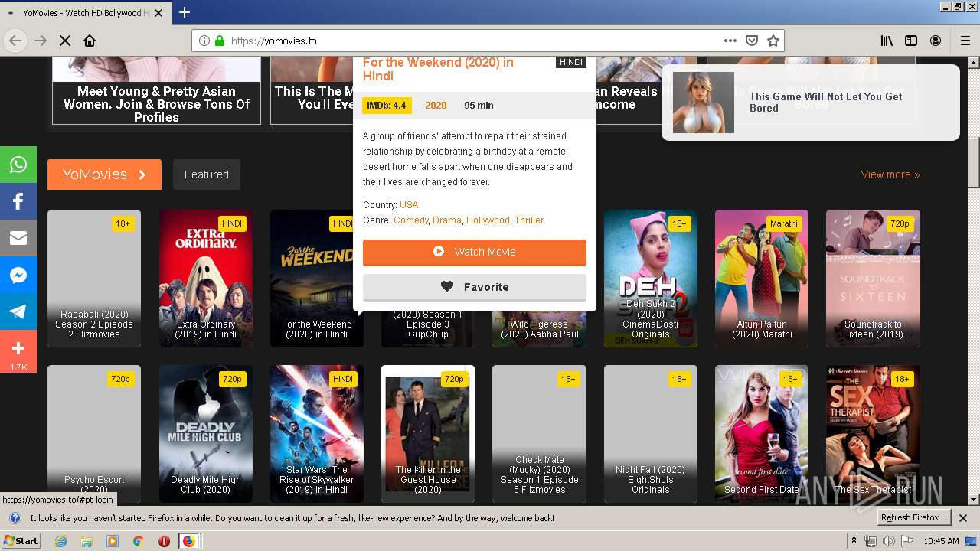Click Refresh Firefox button
980x551 pixels.
tap(913, 518)
